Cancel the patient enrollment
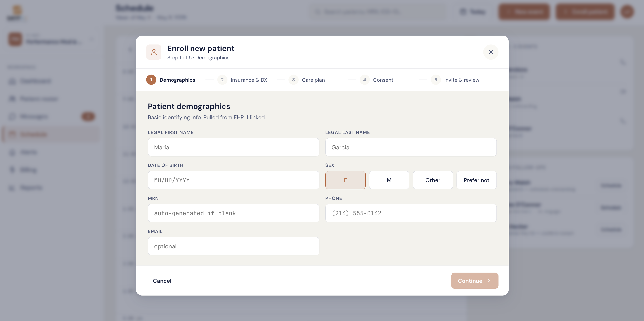The width and height of the screenshot is (644, 321). tap(162, 281)
